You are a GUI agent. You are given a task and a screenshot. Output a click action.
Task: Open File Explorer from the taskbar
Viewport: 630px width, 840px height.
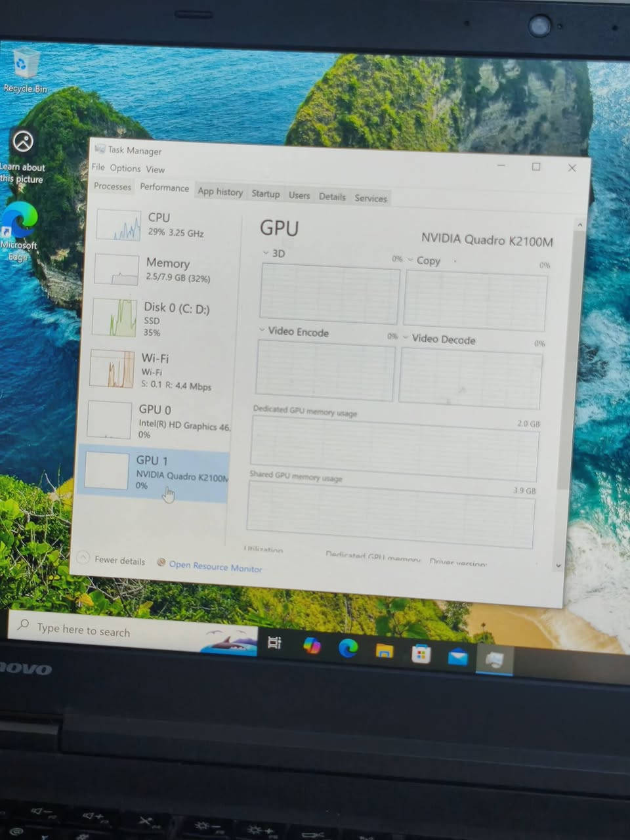385,651
